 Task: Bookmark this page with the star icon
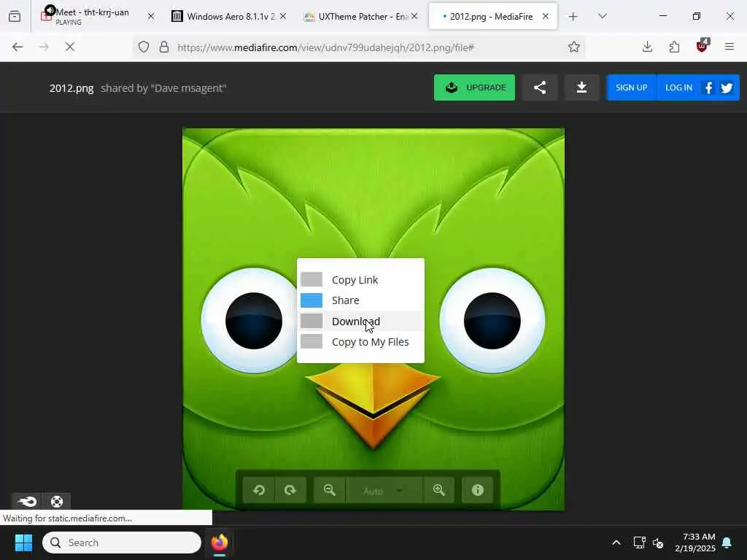point(573,47)
